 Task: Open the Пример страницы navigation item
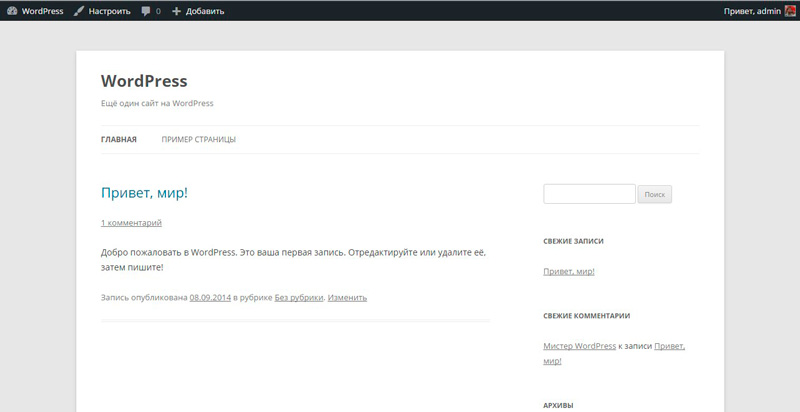(198, 139)
